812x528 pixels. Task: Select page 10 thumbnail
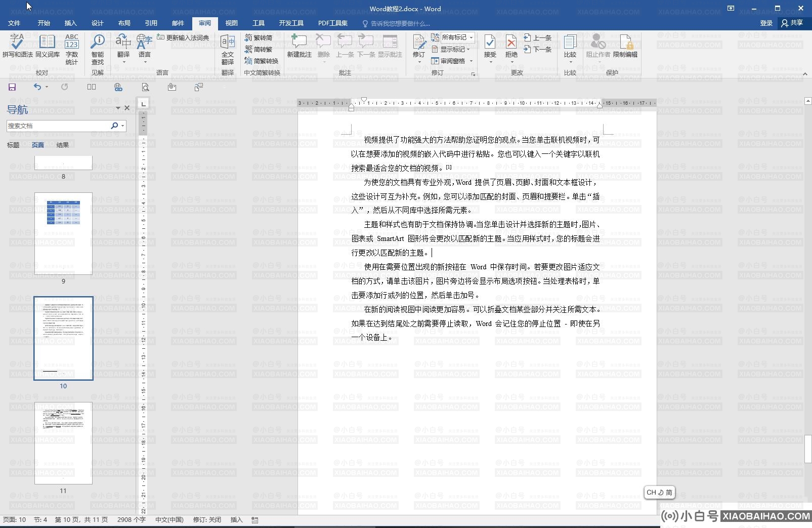point(63,338)
